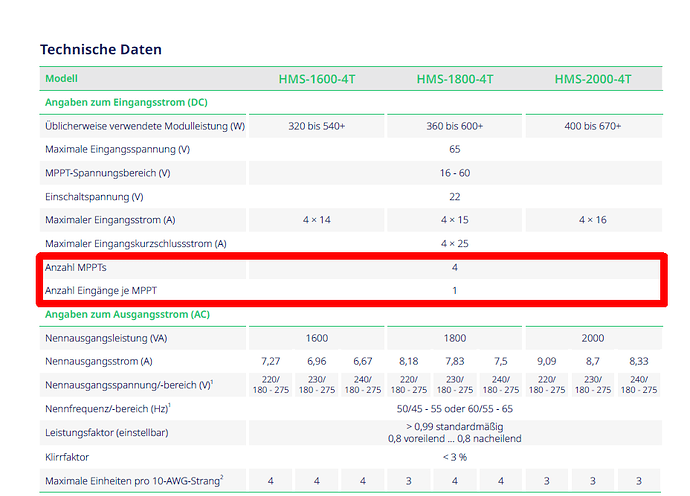Image resolution: width=690 pixels, height=496 pixels.
Task: Select the Einschaltspannung value 22
Action: 455,197
